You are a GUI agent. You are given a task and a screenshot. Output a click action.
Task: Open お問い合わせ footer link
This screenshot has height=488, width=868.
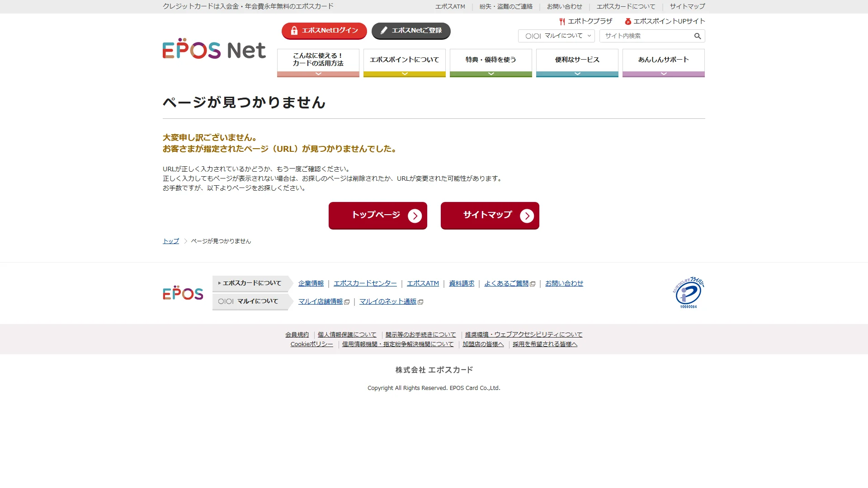[x=564, y=283]
